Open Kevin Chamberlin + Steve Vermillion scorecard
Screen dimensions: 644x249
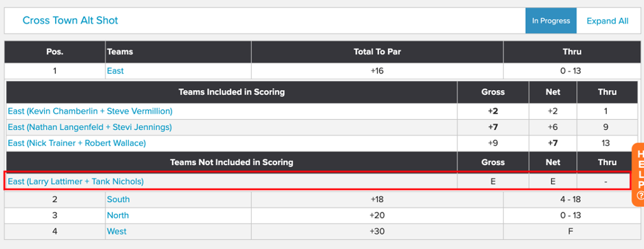[x=90, y=111]
